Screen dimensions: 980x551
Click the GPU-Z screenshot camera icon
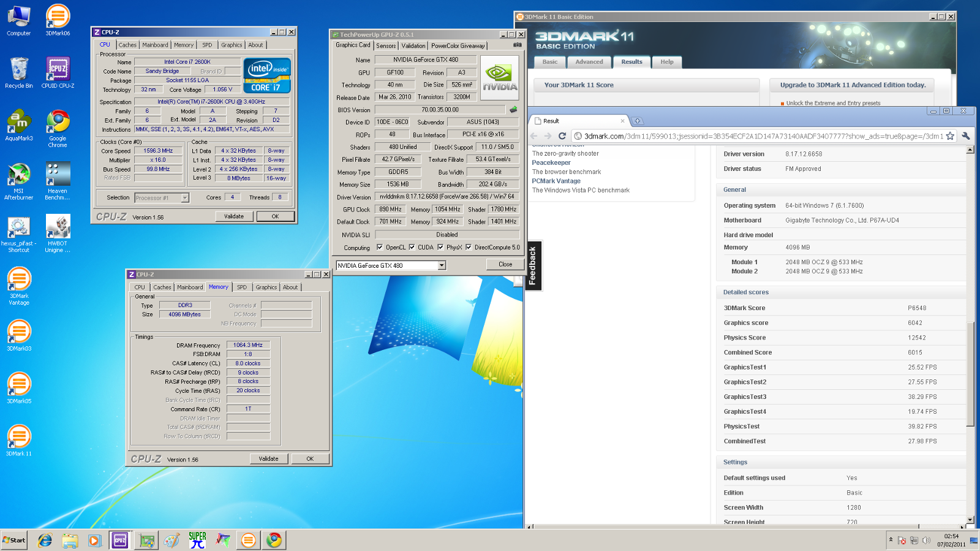[x=518, y=45]
